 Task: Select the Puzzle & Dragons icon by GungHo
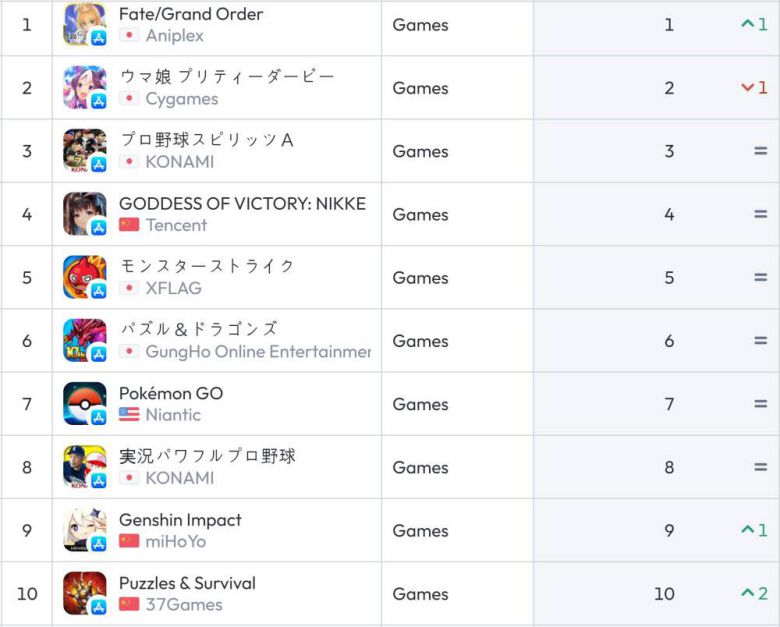click(84, 341)
